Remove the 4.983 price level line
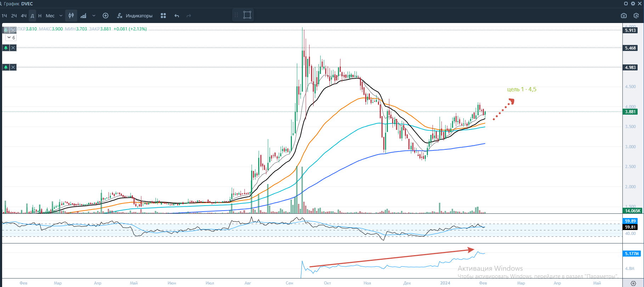Image resolution: width=644 pixels, height=287 pixels. tap(13, 67)
